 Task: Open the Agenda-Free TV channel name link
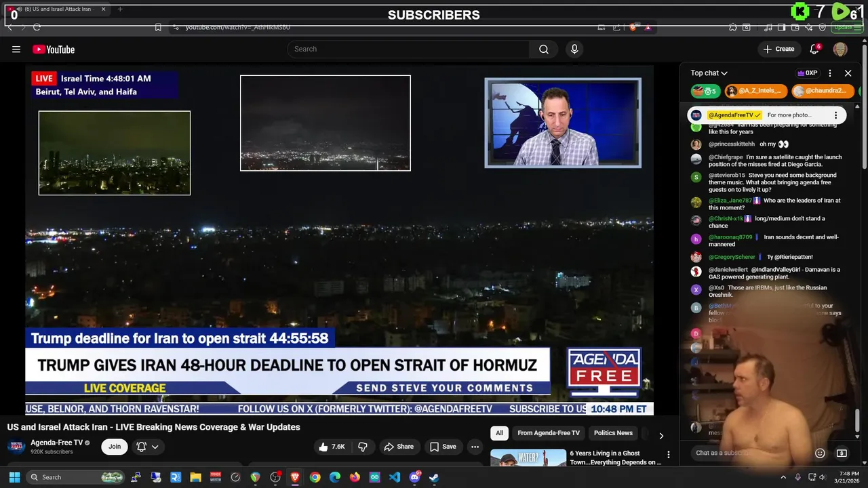(56, 443)
